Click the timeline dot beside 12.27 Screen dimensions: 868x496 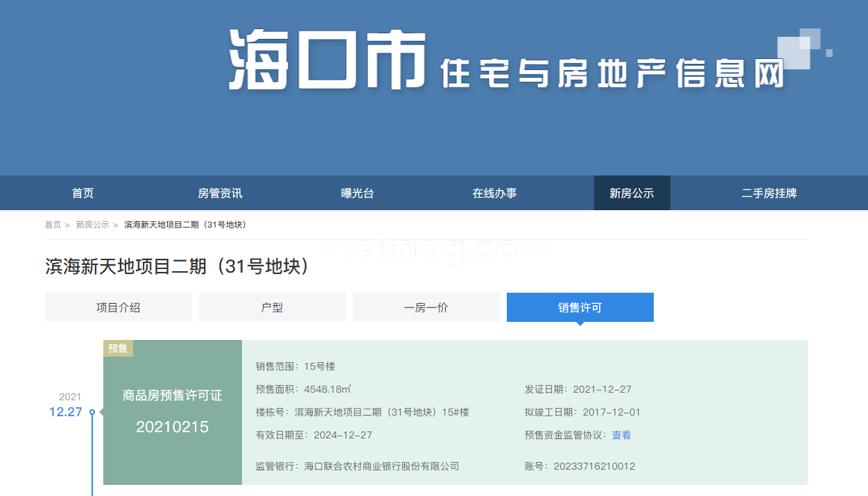(92, 412)
